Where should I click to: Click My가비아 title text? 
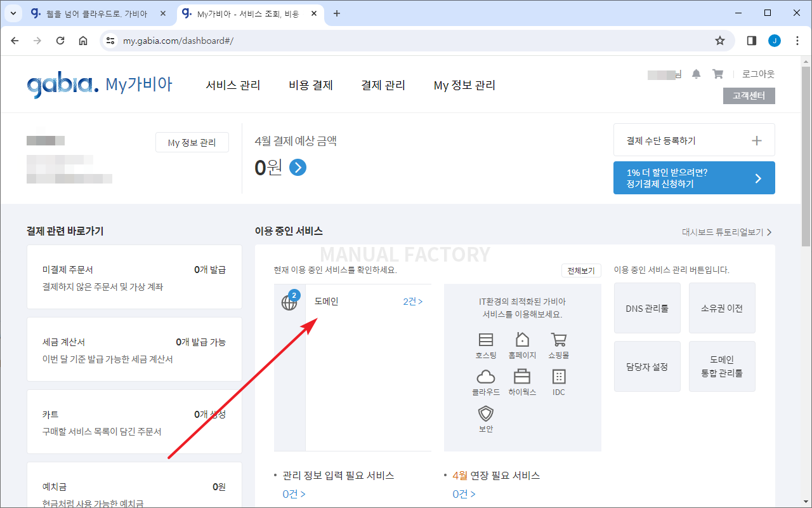tap(139, 84)
